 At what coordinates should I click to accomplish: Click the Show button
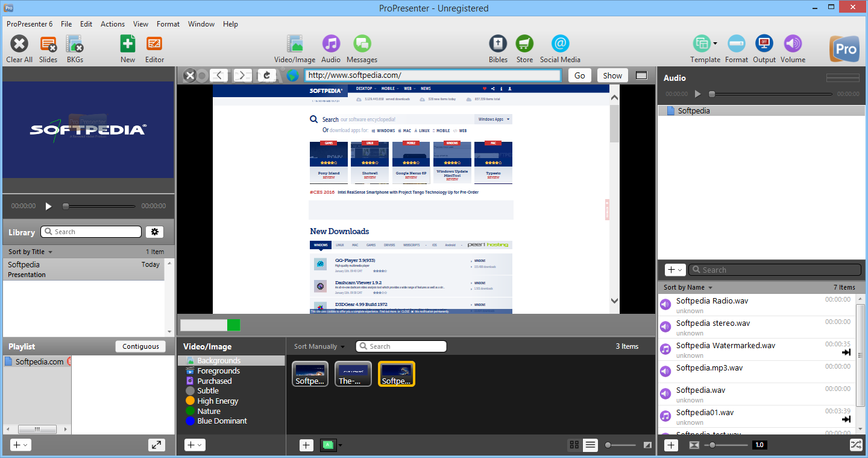pos(612,75)
